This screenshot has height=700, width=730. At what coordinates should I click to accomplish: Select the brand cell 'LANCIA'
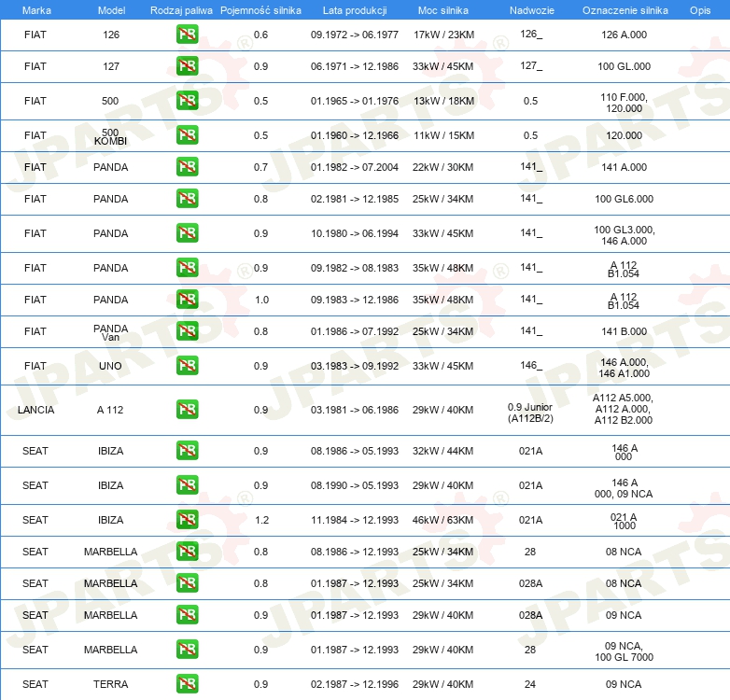pos(35,410)
